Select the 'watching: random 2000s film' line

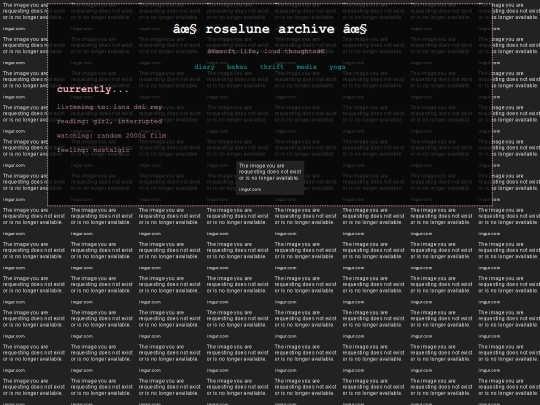click(112, 136)
